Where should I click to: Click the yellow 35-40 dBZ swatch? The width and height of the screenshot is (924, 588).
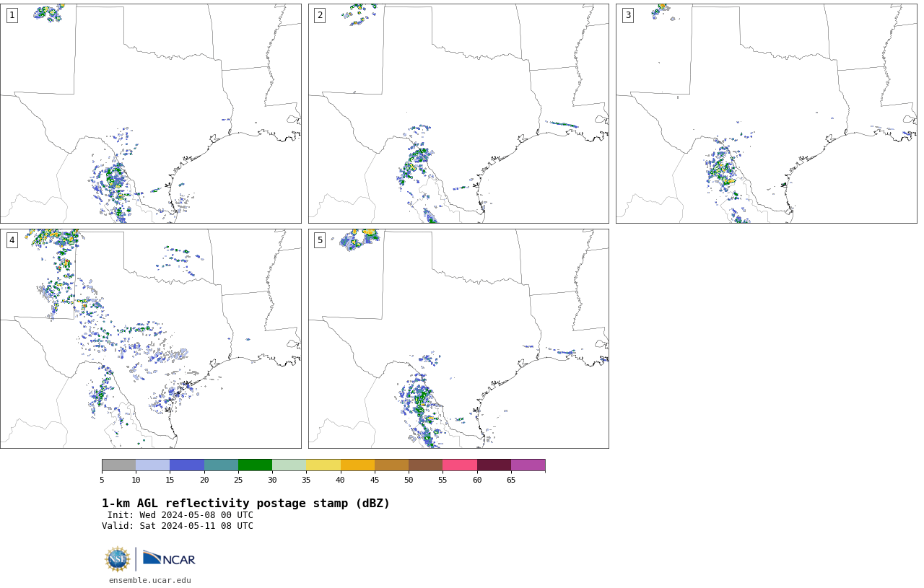[x=323, y=465]
